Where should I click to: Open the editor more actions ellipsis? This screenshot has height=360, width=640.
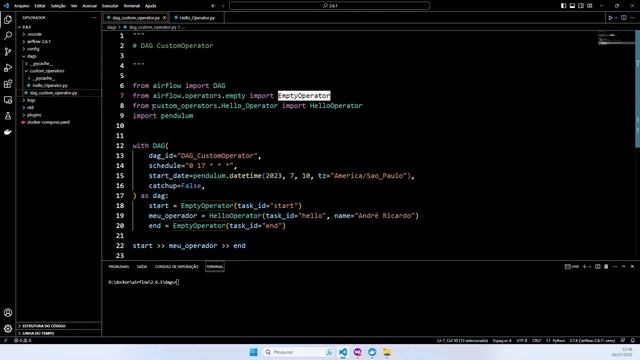coord(632,18)
